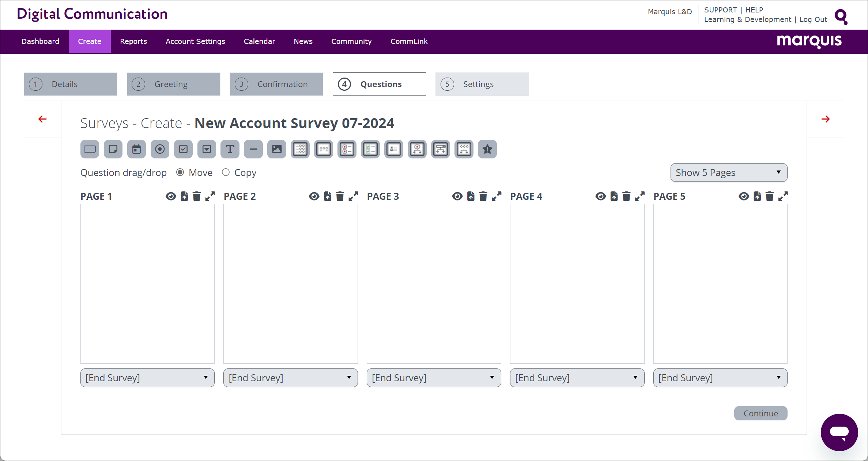Click the star alert toolbar icon

point(487,149)
